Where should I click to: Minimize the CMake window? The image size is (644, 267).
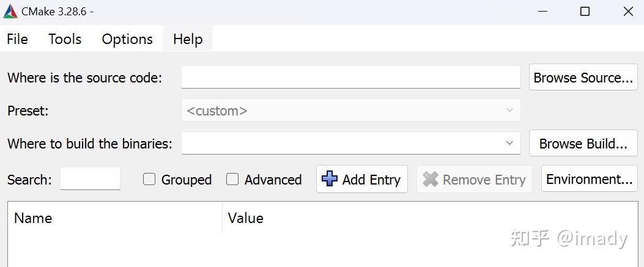pos(542,12)
